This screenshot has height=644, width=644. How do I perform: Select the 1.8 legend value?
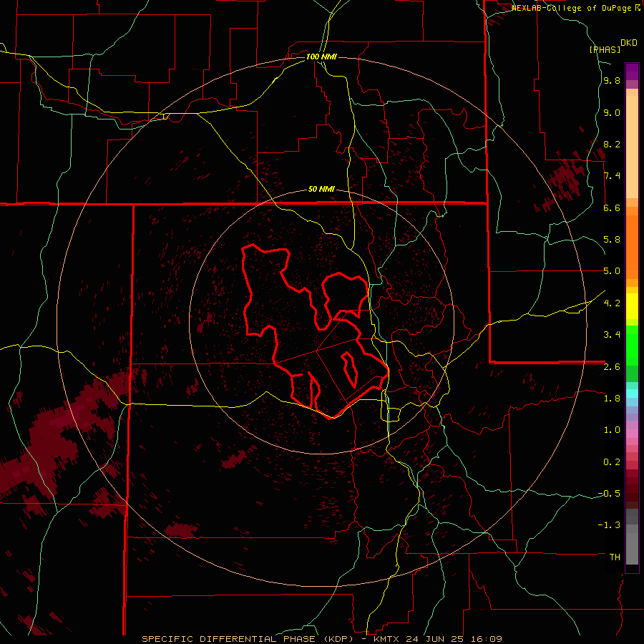coord(612,399)
